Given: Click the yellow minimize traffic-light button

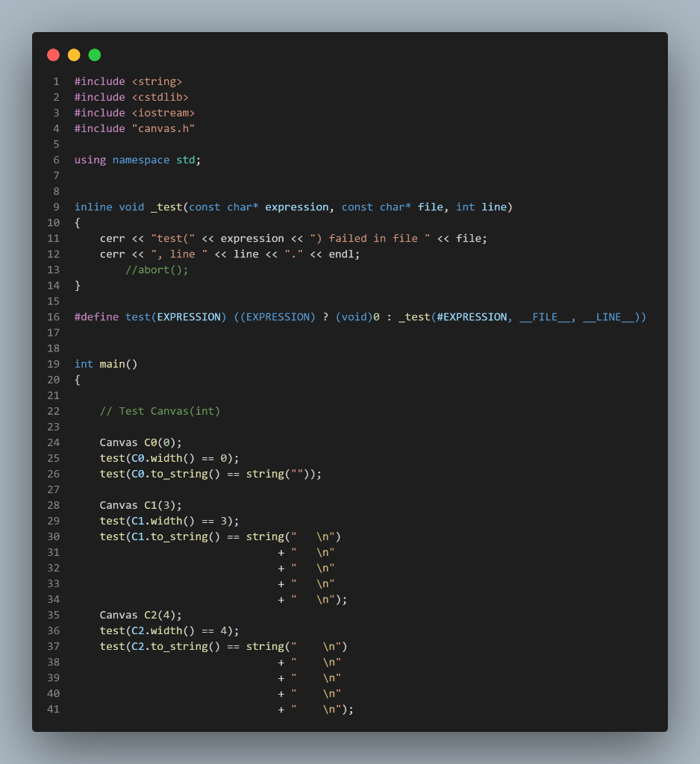Looking at the screenshot, I should [73, 54].
